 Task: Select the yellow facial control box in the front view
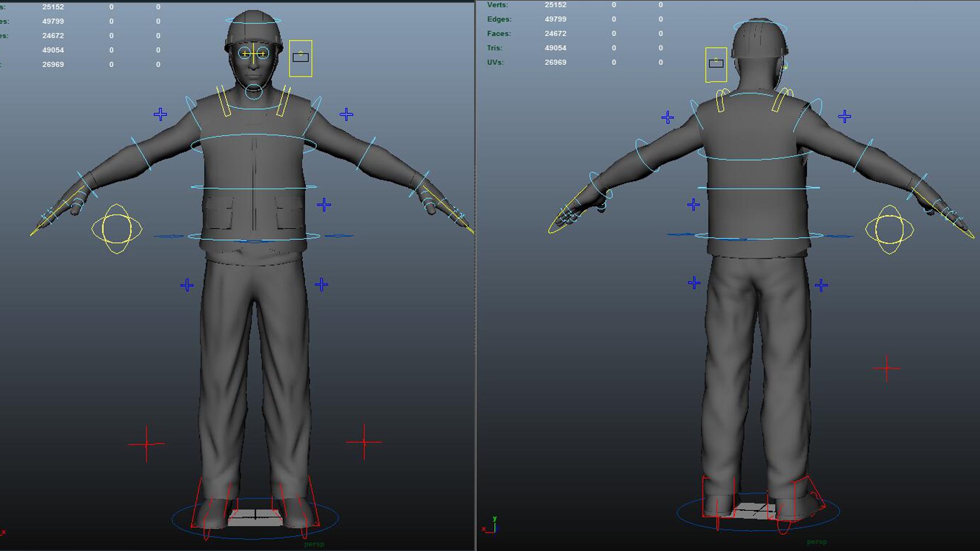(301, 59)
